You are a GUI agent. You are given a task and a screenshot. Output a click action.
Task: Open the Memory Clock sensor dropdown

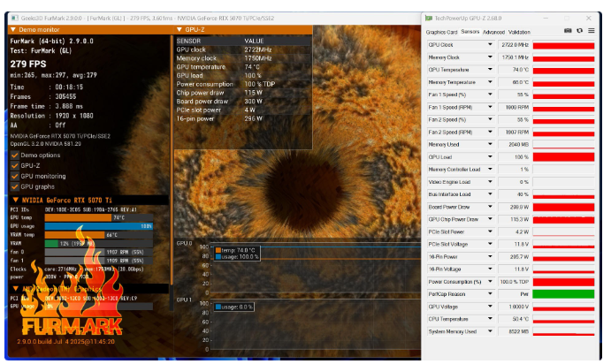490,57
